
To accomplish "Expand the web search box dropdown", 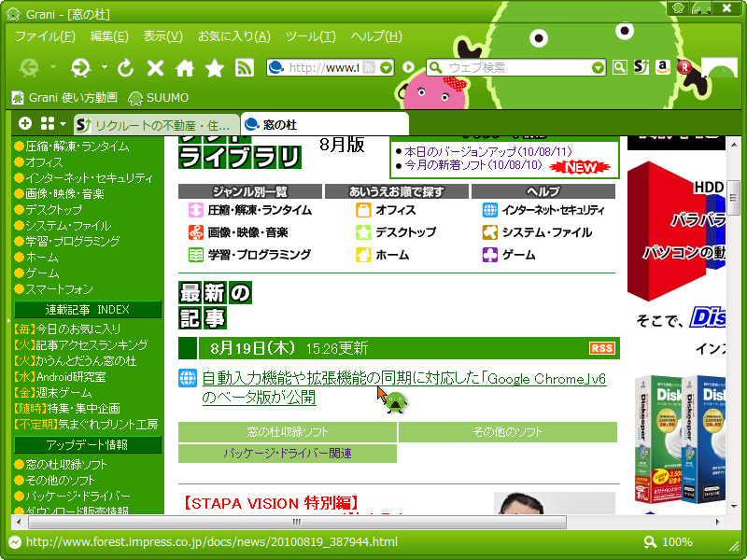I will click(598, 67).
